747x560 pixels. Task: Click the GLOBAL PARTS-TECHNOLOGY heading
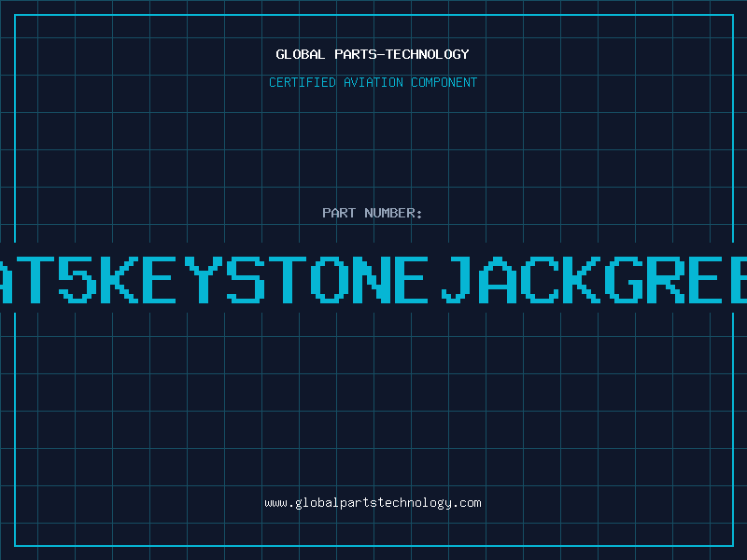coord(373,54)
